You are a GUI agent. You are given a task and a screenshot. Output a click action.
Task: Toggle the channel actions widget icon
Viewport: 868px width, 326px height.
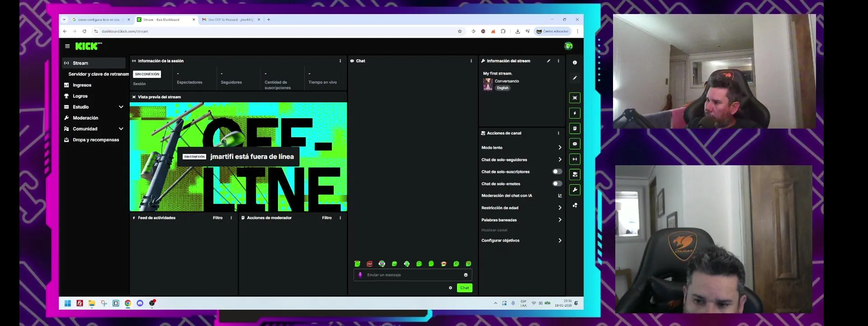pyautogui.click(x=575, y=174)
